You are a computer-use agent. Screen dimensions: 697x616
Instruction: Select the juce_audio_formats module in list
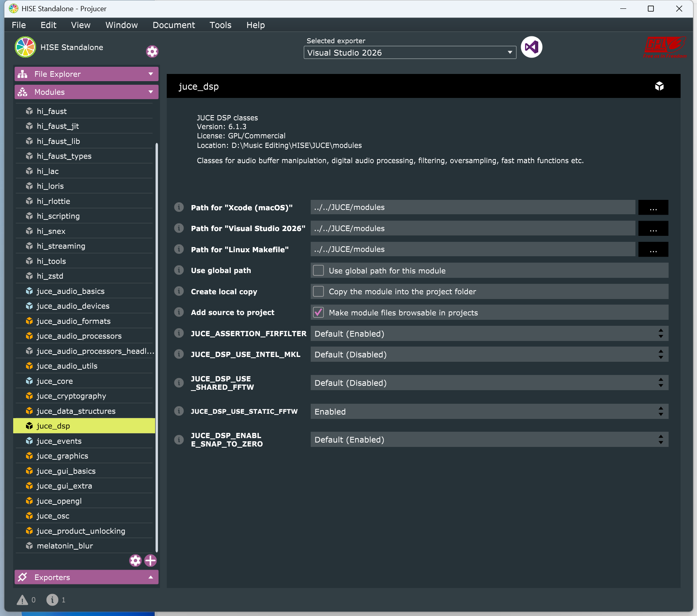pyautogui.click(x=74, y=321)
